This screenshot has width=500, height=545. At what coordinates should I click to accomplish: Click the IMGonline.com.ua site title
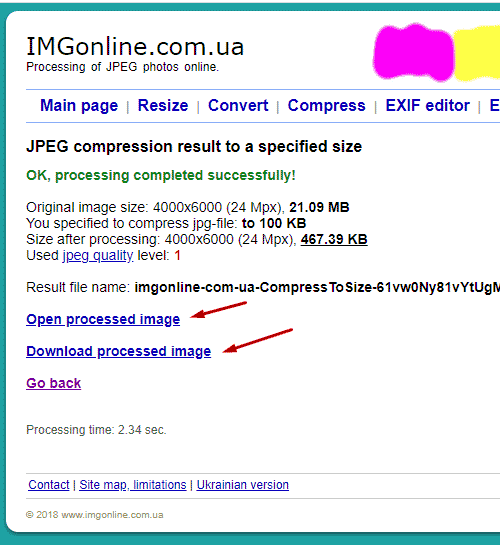point(135,47)
